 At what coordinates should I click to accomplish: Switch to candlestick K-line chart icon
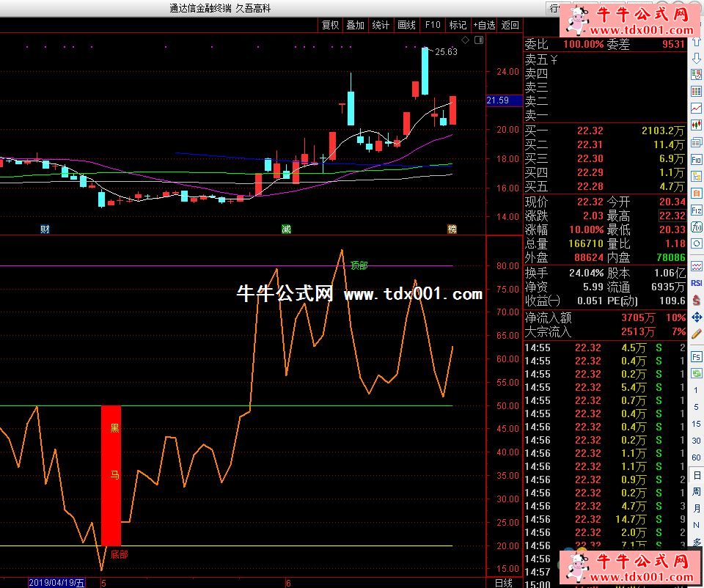(x=697, y=125)
